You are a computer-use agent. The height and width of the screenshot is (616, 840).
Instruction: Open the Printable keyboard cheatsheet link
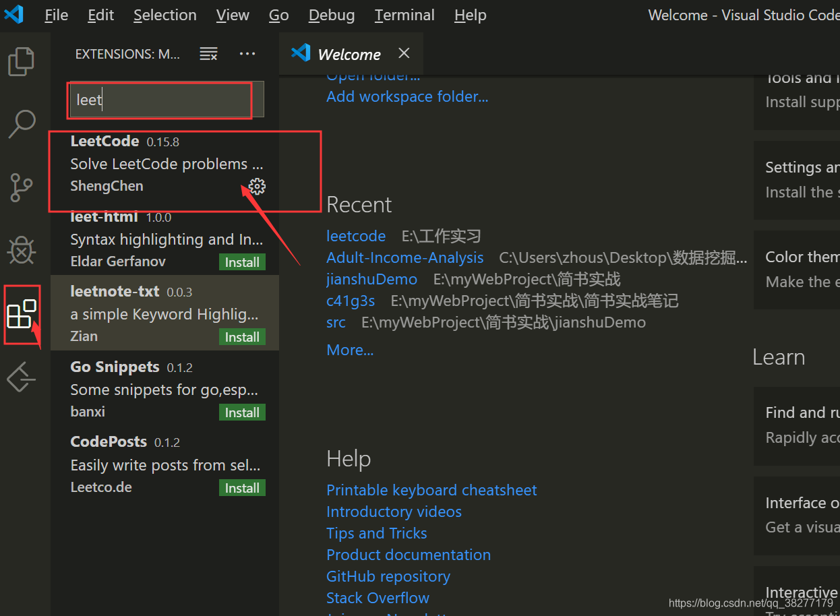431,490
